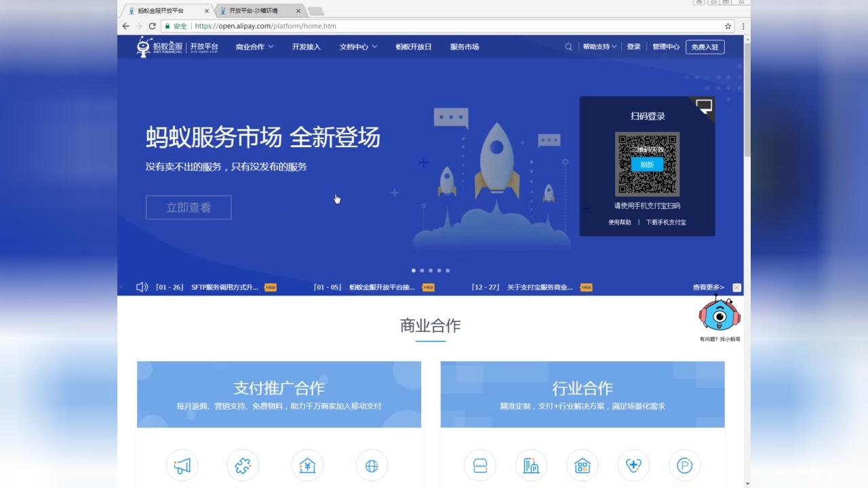Click the yuan house icon under 支付推广合作
Image resolution: width=868 pixels, height=488 pixels.
tap(307, 466)
